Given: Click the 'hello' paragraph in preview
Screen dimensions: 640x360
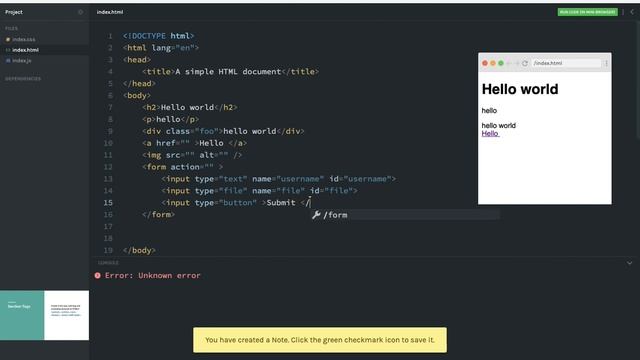Looking at the screenshot, I should click(489, 111).
